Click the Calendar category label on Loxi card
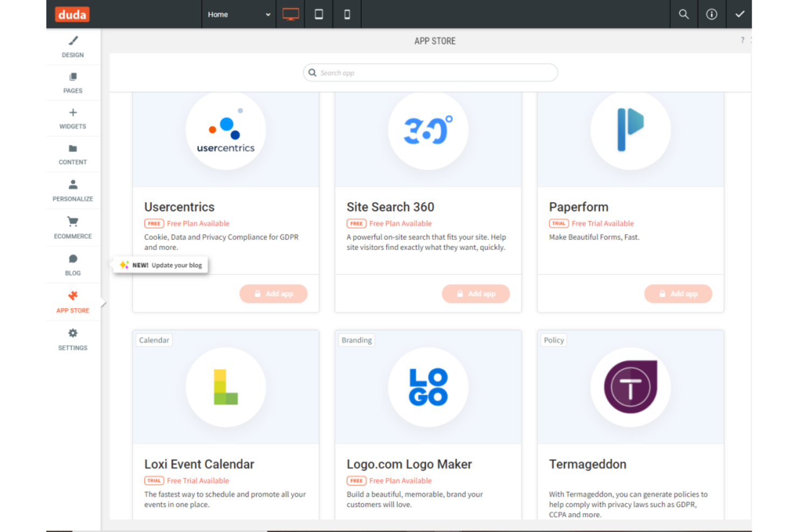Screen dimensions: 798x532 coord(154,340)
